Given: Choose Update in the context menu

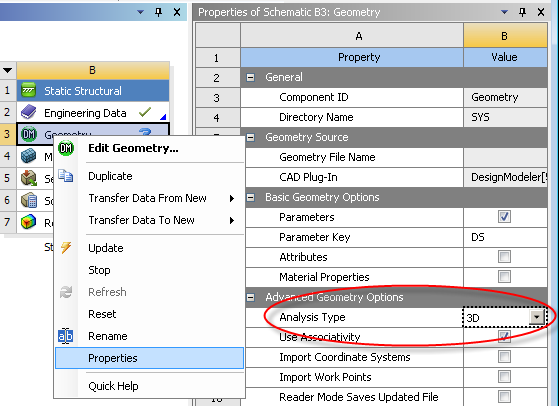Looking at the screenshot, I should pyautogui.click(x=106, y=248).
